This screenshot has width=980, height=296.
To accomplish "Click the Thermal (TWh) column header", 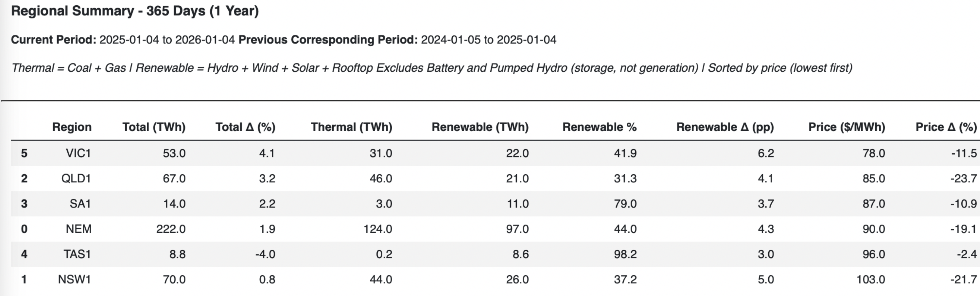I will coord(351,127).
